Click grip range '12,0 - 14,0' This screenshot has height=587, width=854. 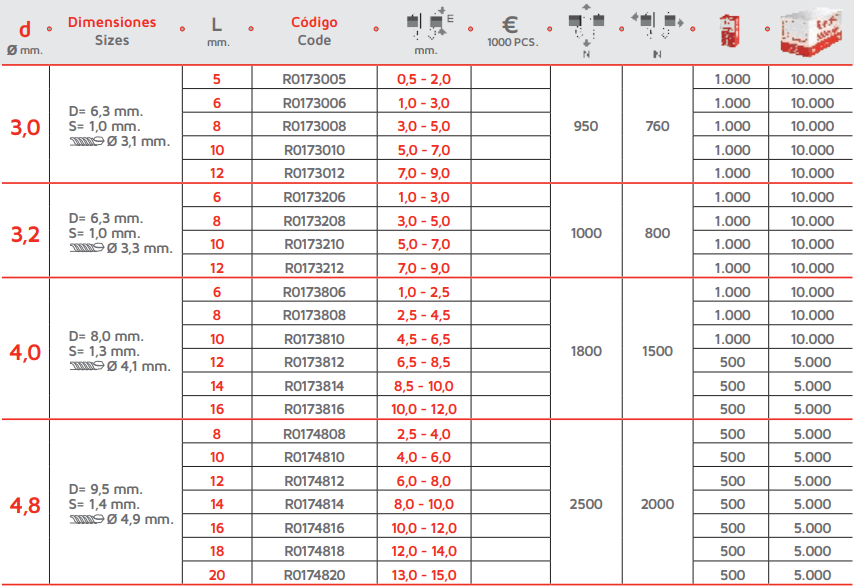pyautogui.click(x=424, y=551)
